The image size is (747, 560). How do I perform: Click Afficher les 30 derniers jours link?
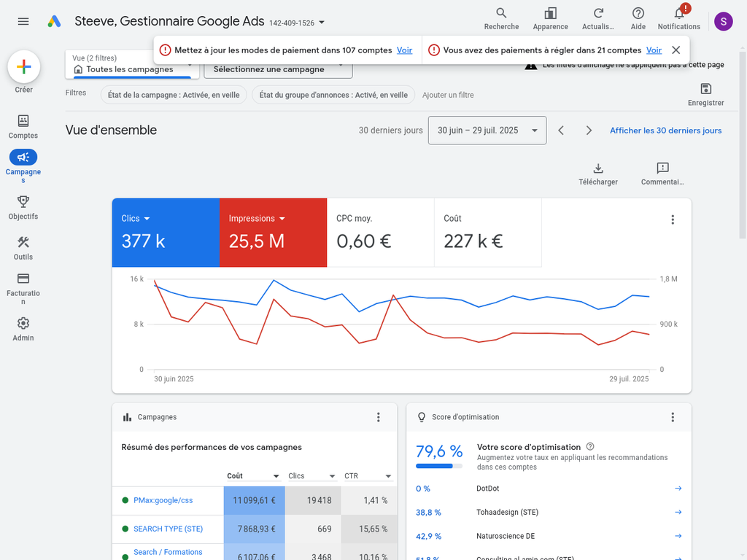pos(665,131)
